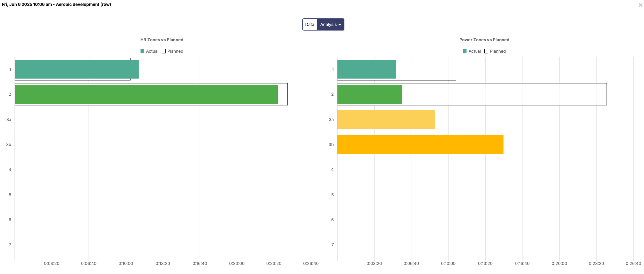The image size is (644, 274).
Task: Toggle Actual series in HR Zones legend
Action: click(x=149, y=51)
